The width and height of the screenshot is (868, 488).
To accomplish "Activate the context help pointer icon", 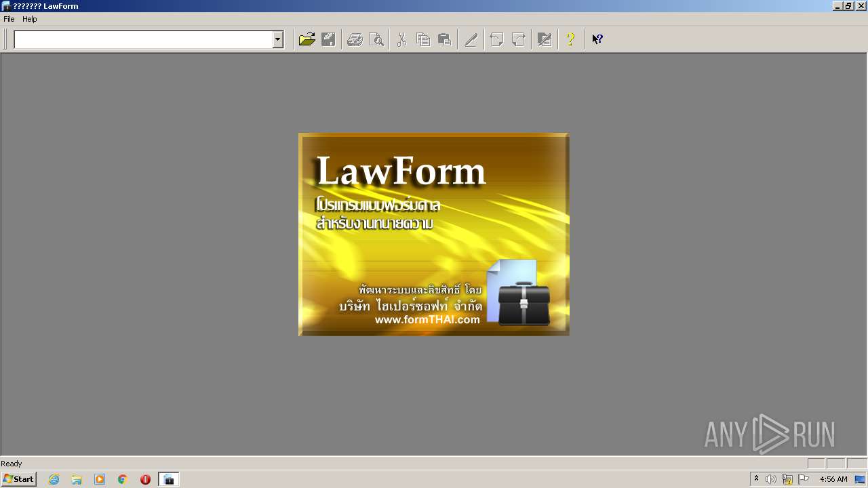I will point(597,39).
